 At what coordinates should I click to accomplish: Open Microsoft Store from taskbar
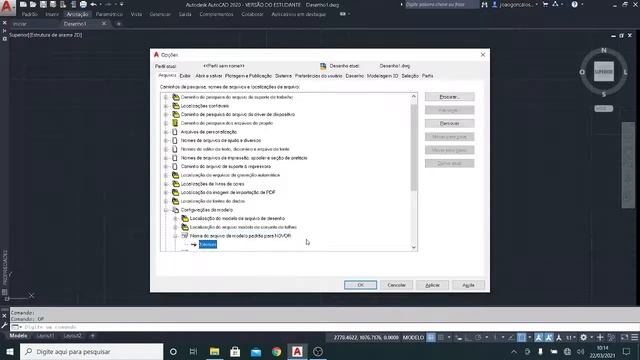(235, 351)
